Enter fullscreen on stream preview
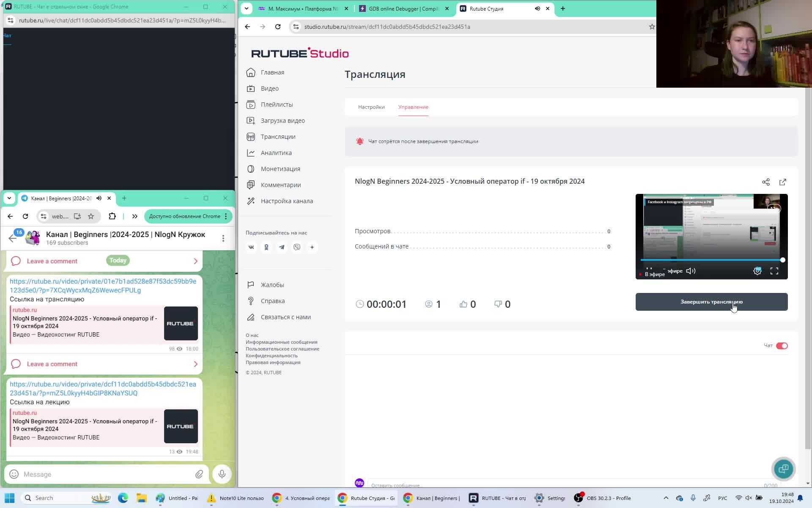This screenshot has height=508, width=812. [774, 271]
